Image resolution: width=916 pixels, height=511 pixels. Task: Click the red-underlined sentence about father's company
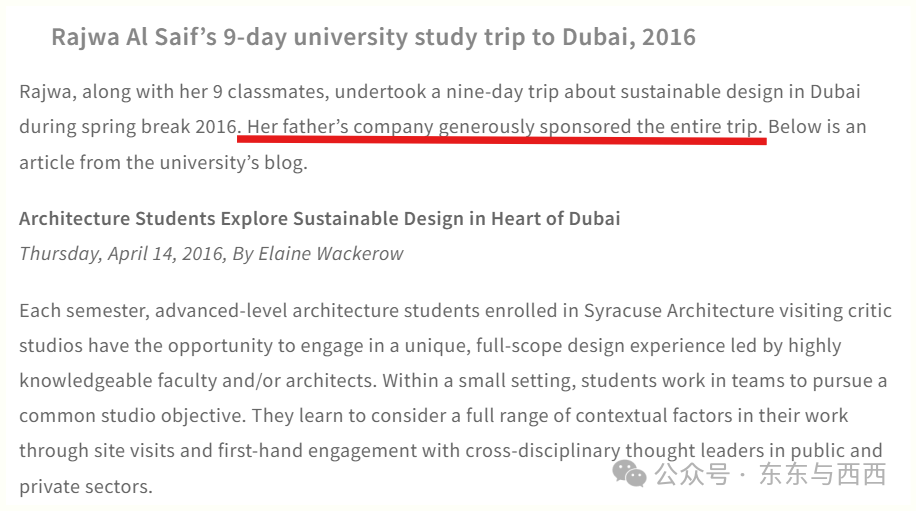[505, 127]
